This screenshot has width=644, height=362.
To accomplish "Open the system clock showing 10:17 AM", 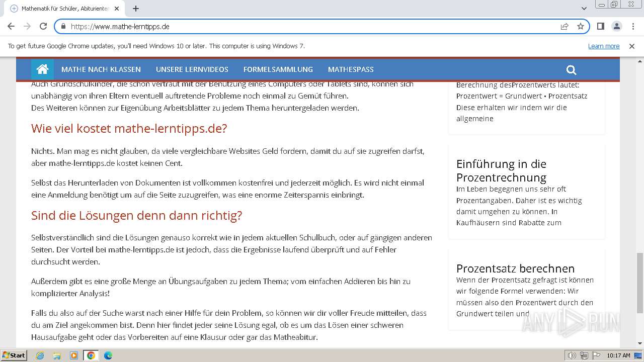I will pos(618,355).
